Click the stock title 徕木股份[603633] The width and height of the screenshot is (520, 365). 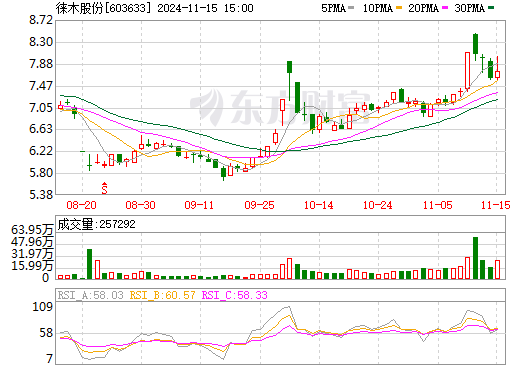click(x=103, y=8)
